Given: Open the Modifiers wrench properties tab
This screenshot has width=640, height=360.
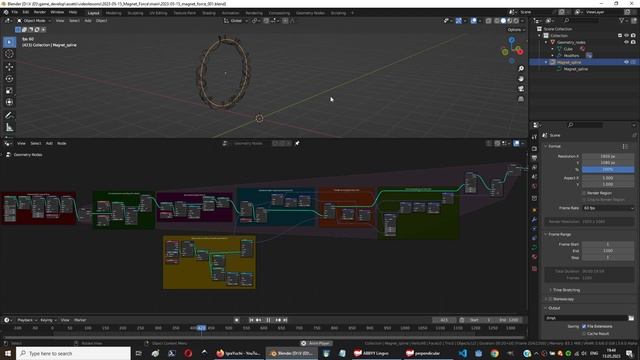Looking at the screenshot, I should [x=534, y=220].
